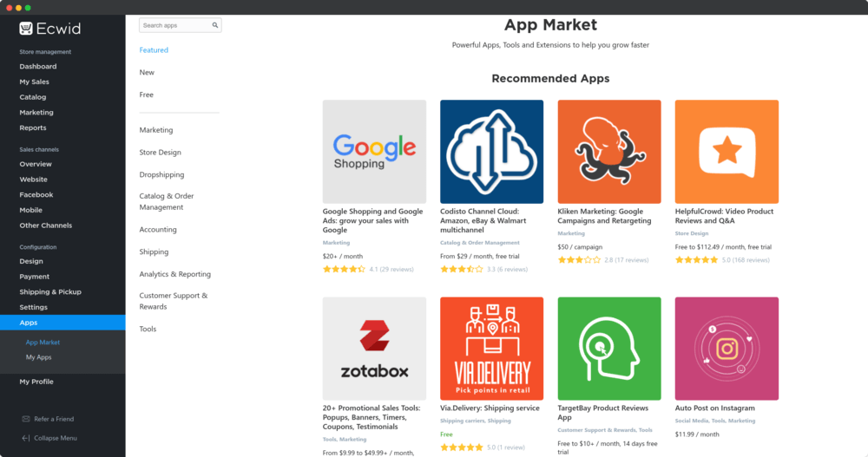Open Refer a Friend
This screenshot has height=457, width=868.
pos(48,420)
